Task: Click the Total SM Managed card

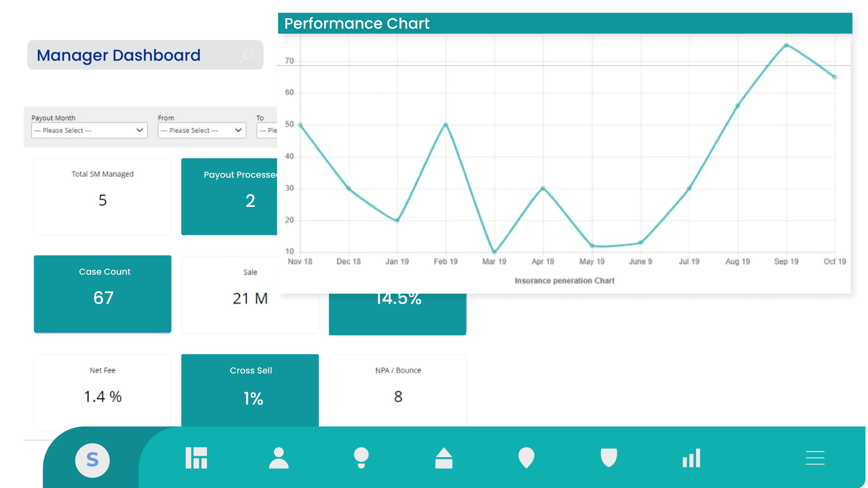Action: 102,197
